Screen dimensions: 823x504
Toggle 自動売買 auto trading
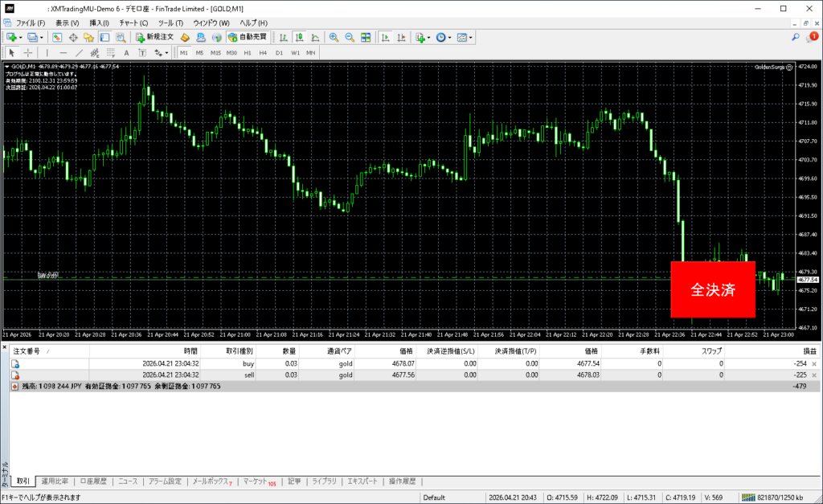tap(248, 37)
